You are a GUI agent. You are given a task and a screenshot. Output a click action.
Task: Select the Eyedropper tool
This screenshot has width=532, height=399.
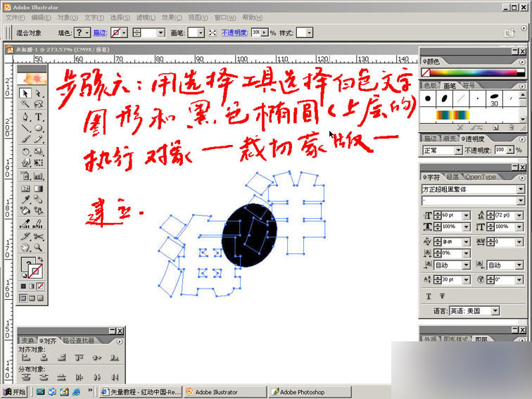click(x=25, y=200)
